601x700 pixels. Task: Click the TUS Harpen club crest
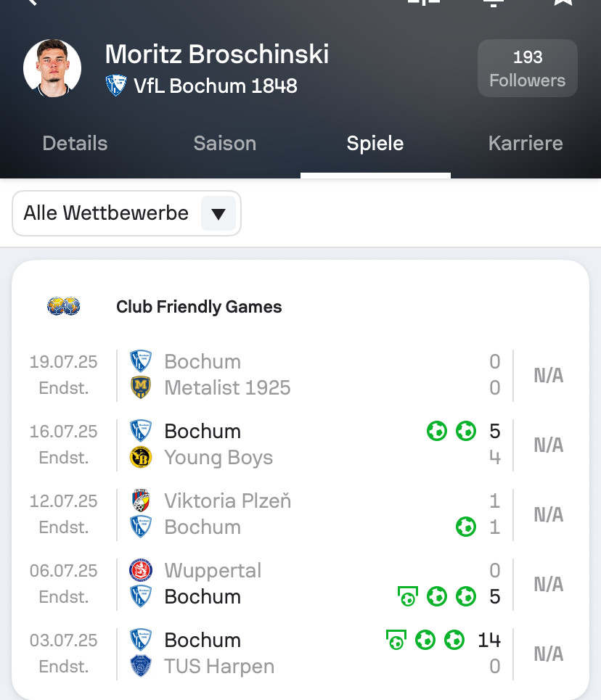click(x=140, y=666)
